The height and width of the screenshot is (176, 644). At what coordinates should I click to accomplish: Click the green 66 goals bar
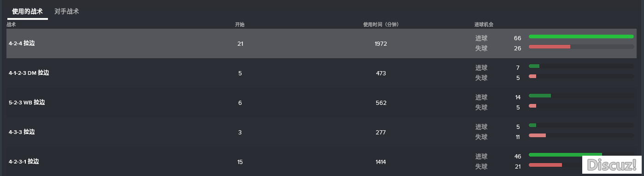click(581, 36)
